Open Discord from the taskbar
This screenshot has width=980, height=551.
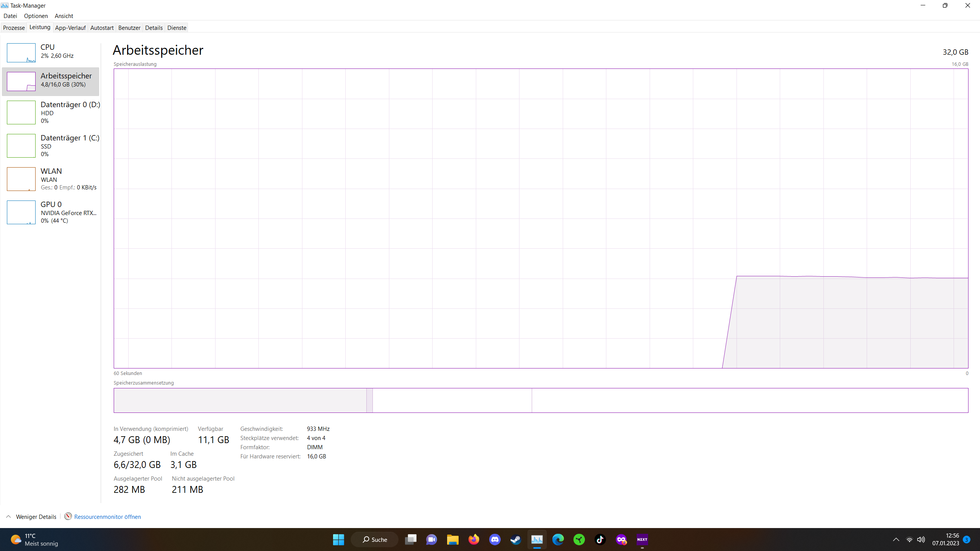495,540
